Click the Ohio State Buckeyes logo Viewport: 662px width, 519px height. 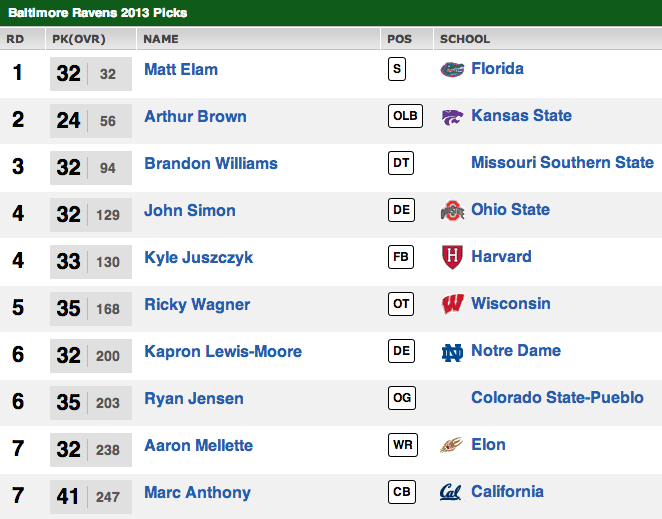click(452, 211)
